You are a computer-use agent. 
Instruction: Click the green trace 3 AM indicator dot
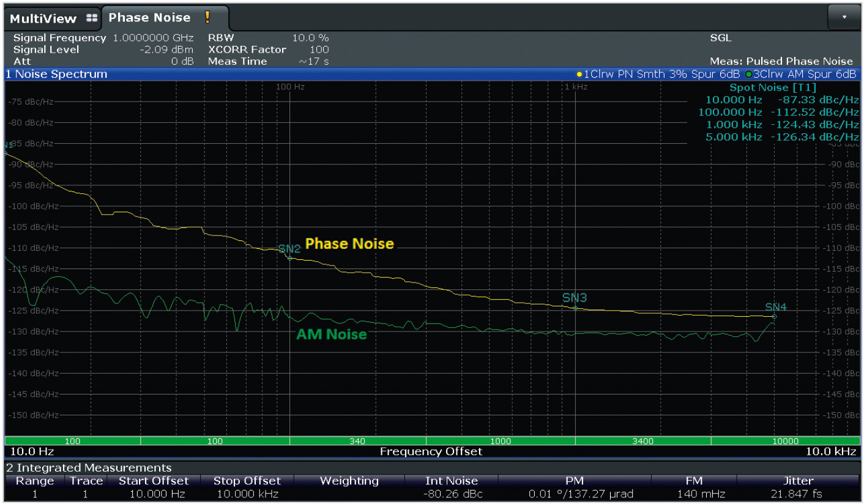[748, 74]
